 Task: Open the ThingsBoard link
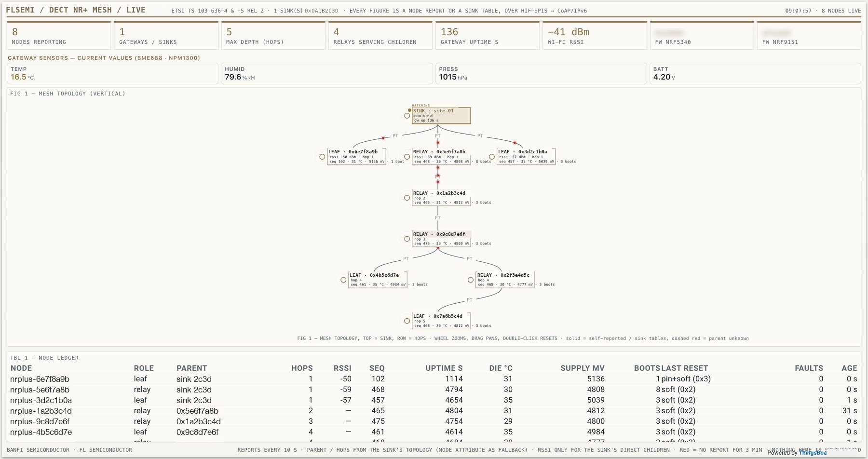click(813, 453)
